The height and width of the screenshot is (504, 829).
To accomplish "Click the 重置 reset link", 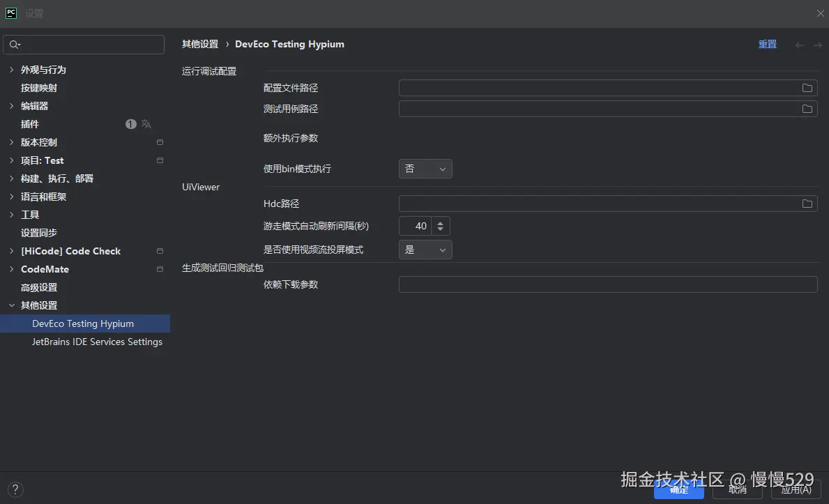I will (x=767, y=45).
